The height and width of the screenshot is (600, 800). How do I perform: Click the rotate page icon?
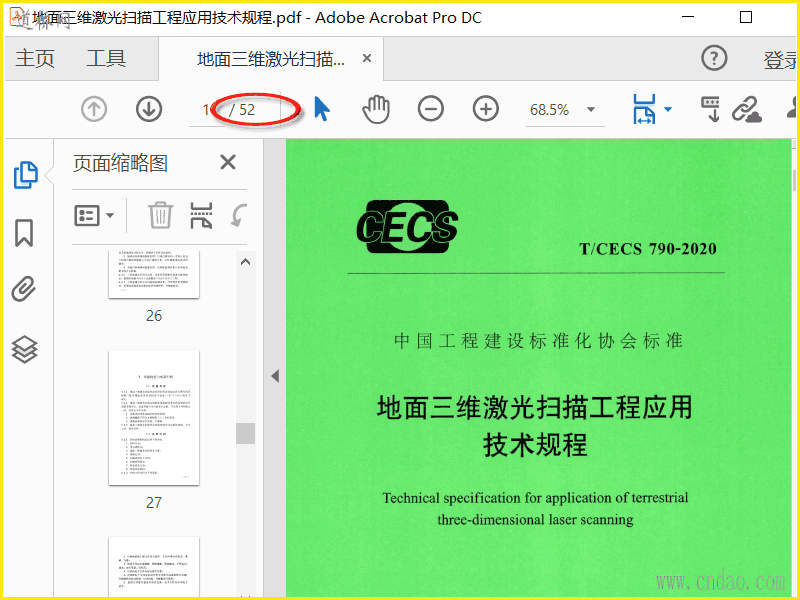[x=238, y=215]
